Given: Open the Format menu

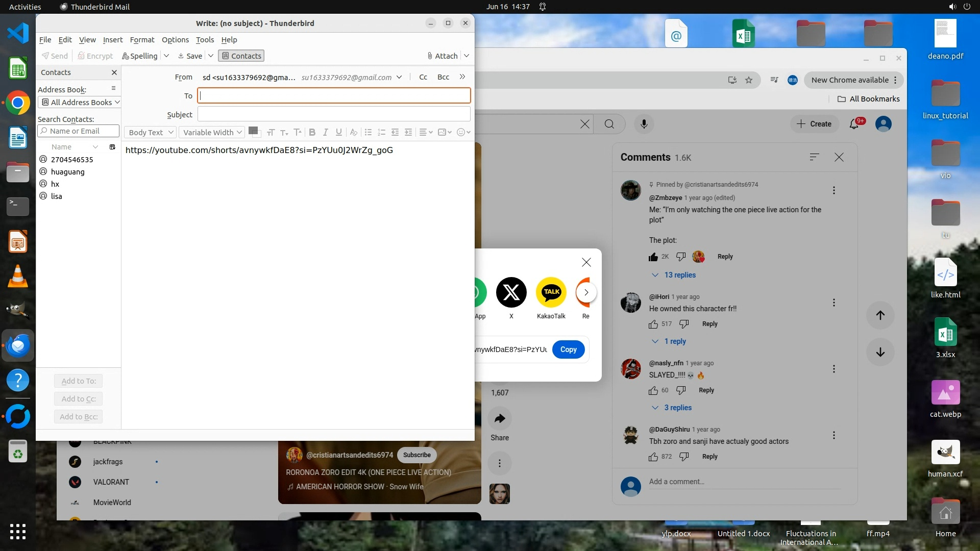Looking at the screenshot, I should (142, 40).
